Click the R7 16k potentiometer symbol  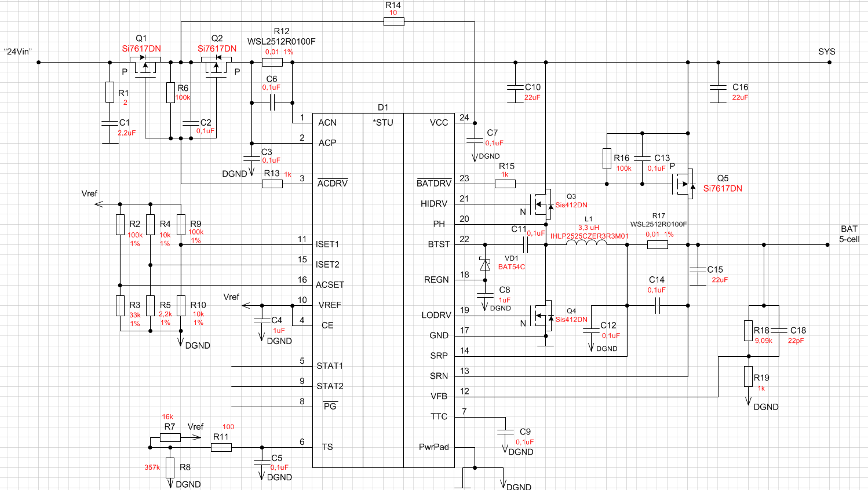tap(170, 437)
